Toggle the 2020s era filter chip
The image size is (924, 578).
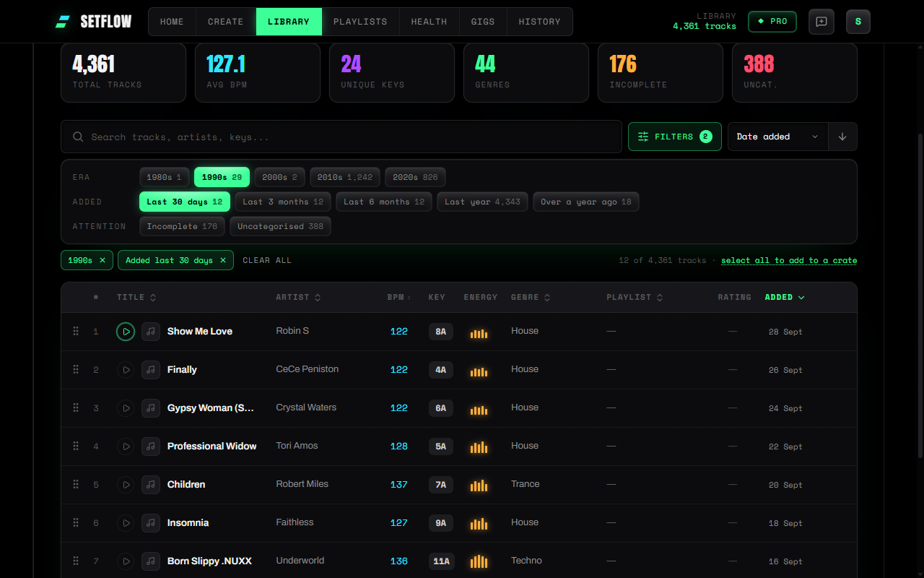point(415,177)
